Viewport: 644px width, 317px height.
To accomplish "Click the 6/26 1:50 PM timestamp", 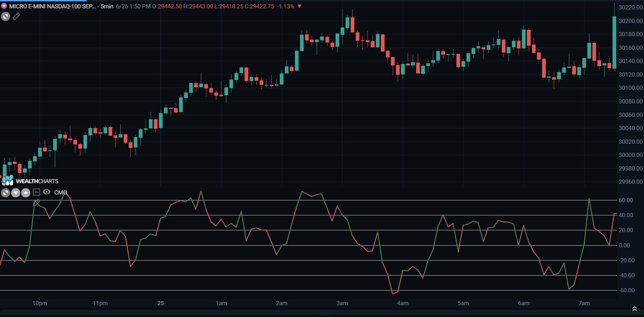I will [x=133, y=6].
